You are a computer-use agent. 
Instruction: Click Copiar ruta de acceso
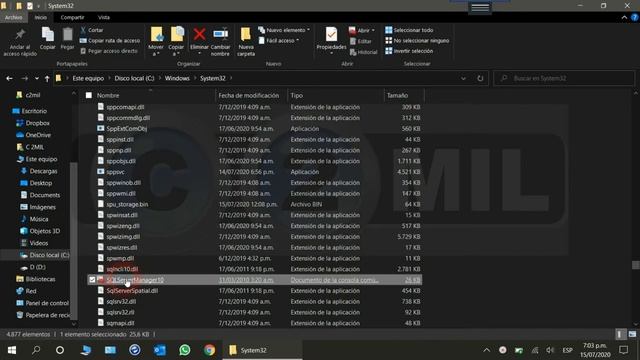(110, 40)
